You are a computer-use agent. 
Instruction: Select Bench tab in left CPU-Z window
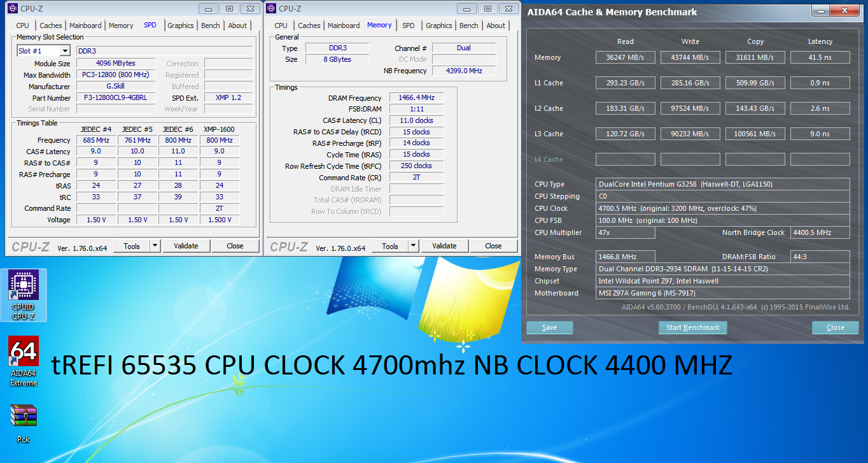pos(211,25)
